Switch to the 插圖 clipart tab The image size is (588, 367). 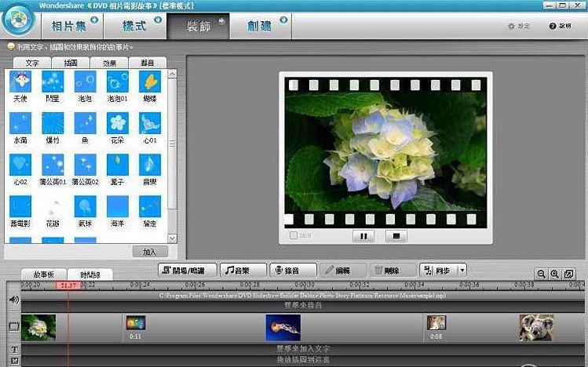coord(71,63)
